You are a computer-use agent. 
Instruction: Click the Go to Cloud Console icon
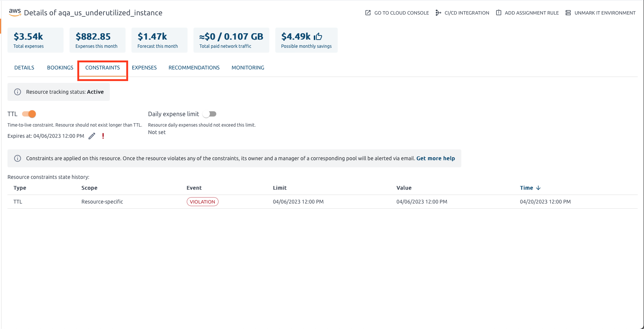(368, 13)
